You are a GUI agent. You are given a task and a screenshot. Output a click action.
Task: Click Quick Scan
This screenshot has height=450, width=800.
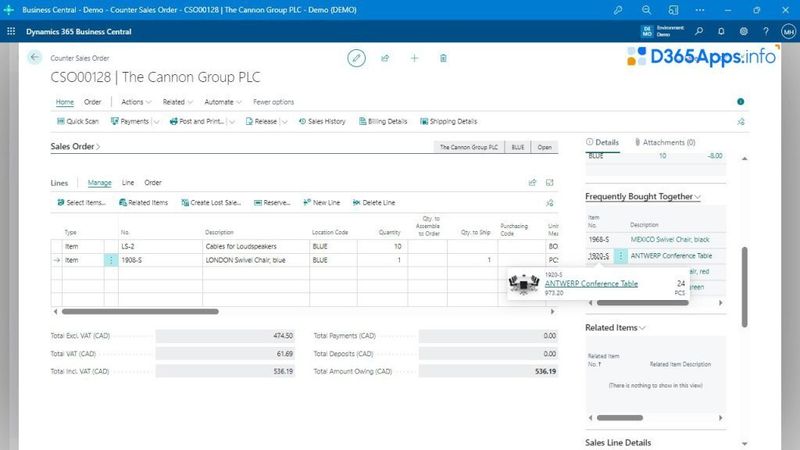pyautogui.click(x=78, y=121)
